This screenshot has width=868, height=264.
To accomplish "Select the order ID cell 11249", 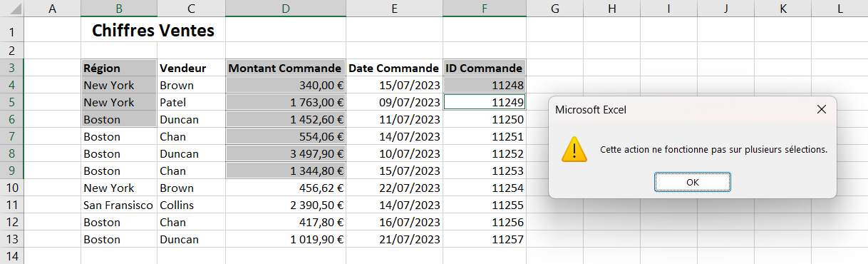I will click(485, 102).
